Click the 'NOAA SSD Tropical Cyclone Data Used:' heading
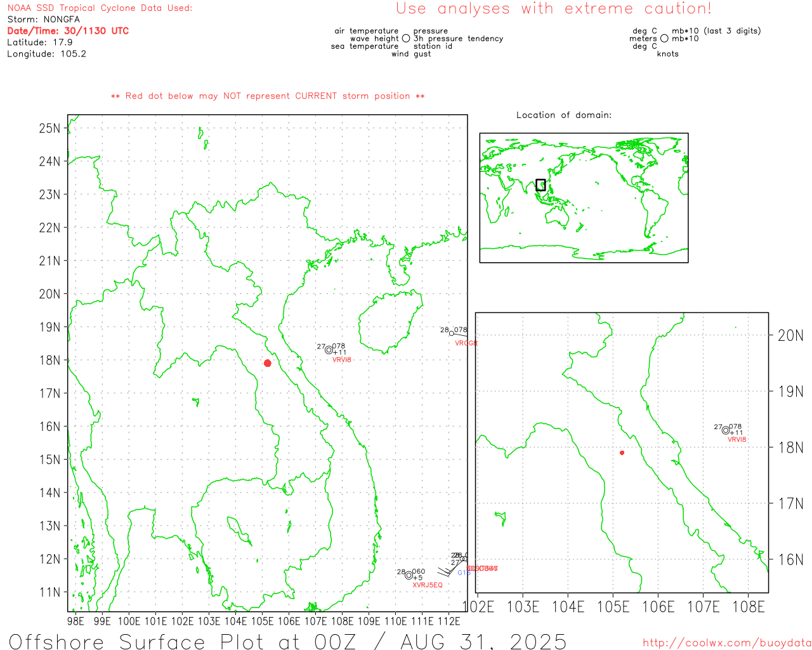The image size is (812, 650). 100,8
